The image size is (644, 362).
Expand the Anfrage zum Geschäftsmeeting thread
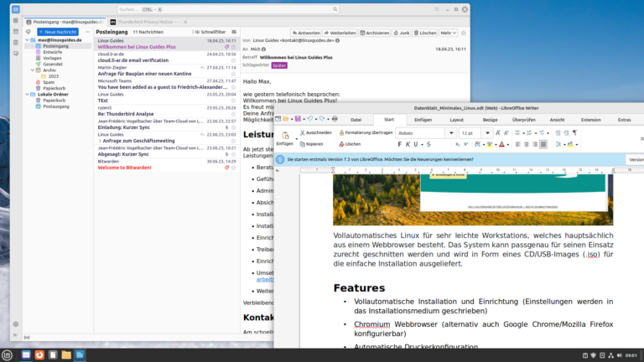click(100, 141)
